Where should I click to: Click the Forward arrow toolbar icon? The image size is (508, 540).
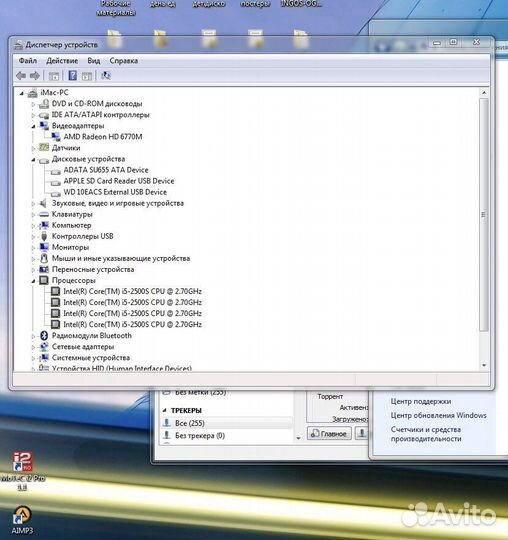tap(35, 75)
